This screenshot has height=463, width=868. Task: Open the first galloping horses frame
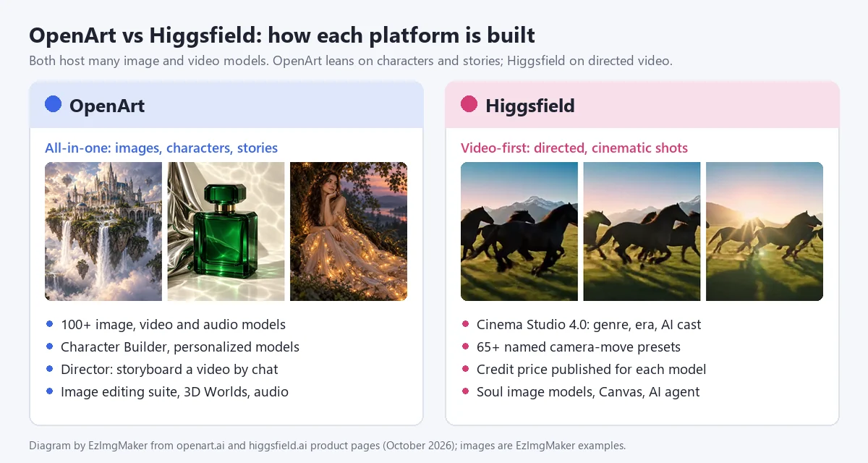(519, 231)
